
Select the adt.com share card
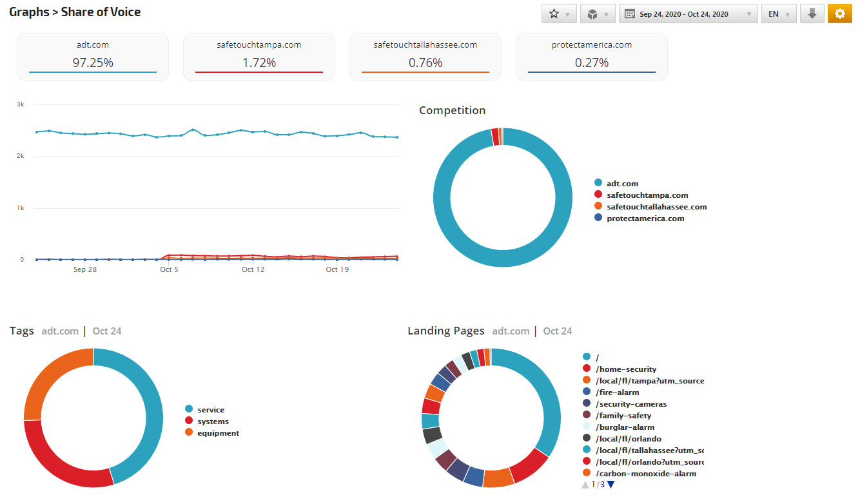pyautogui.click(x=93, y=57)
